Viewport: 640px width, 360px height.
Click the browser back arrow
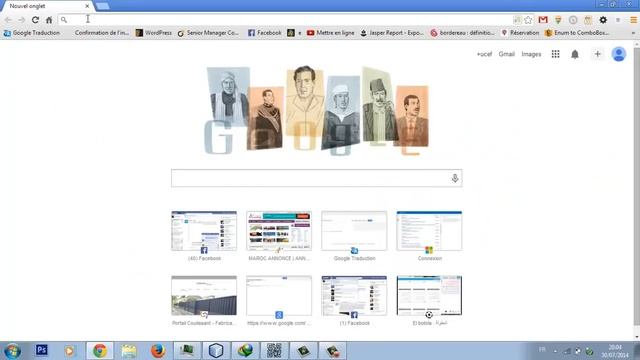(x=8, y=20)
